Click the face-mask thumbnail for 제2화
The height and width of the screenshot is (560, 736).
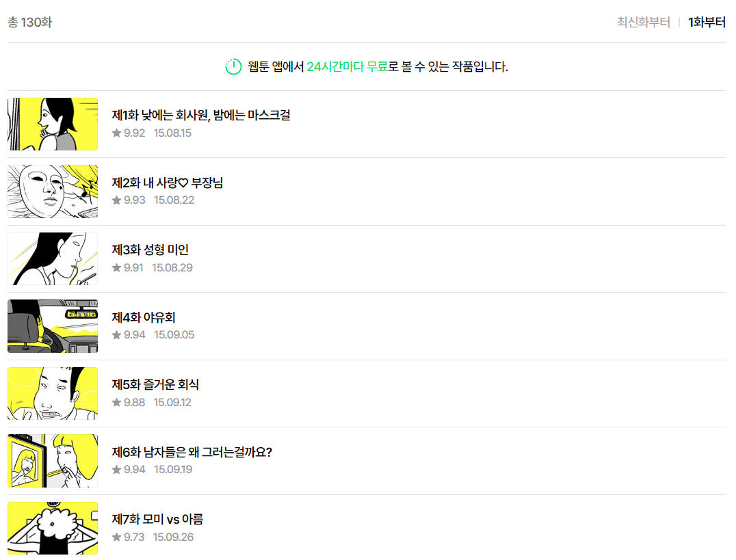click(x=53, y=191)
